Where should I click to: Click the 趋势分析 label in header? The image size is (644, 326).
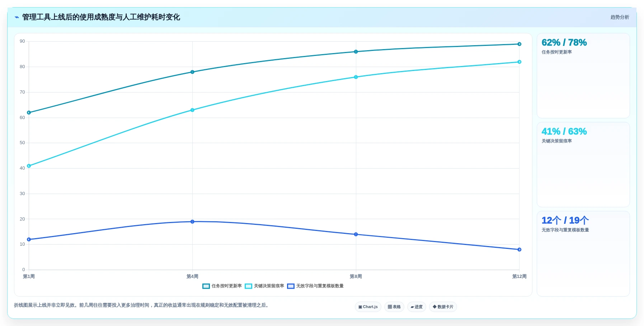tap(620, 17)
